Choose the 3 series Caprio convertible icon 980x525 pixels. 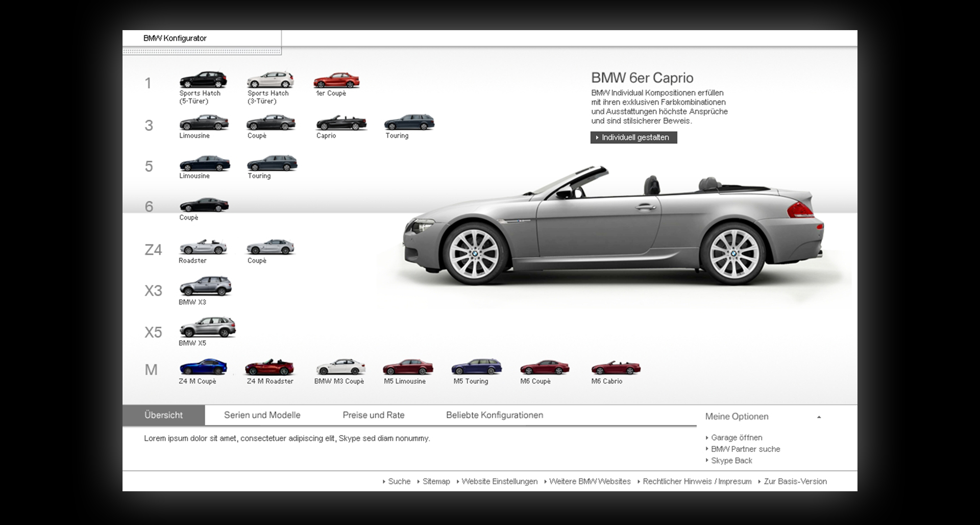341,123
